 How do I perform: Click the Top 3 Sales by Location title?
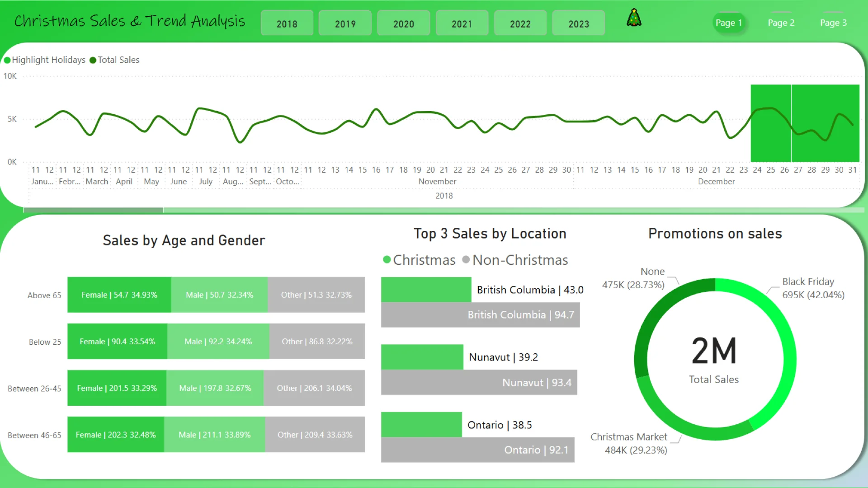[490, 234]
